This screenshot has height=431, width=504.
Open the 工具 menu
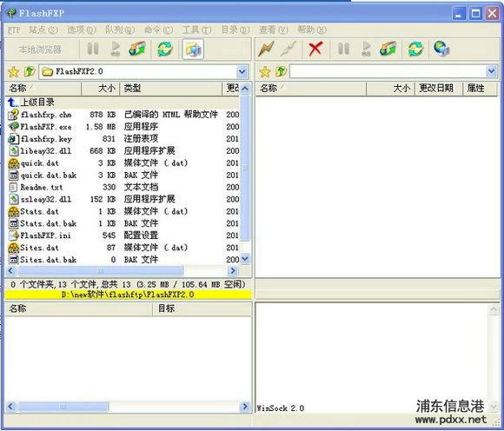(196, 30)
